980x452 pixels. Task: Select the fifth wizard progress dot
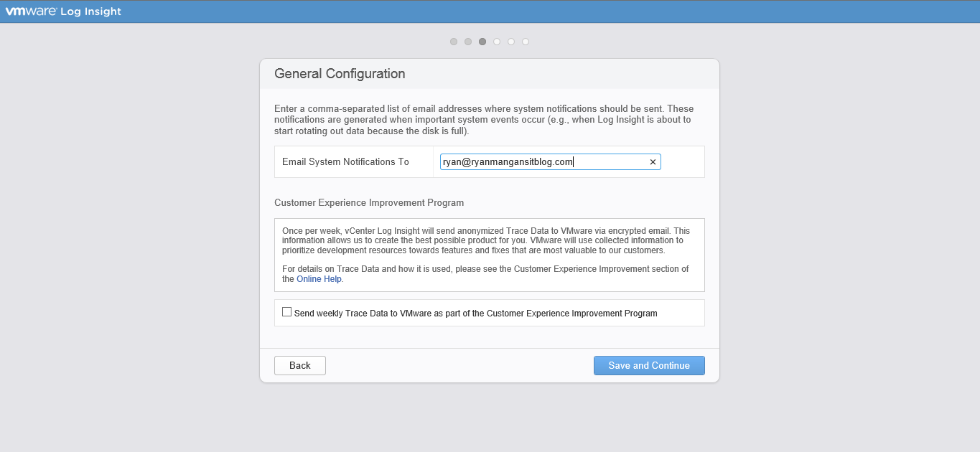(x=511, y=42)
